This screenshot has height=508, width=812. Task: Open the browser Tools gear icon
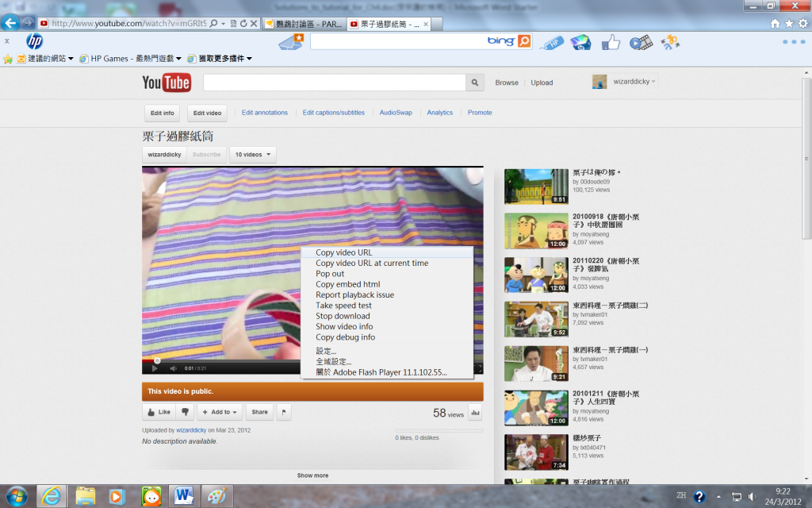pos(802,23)
